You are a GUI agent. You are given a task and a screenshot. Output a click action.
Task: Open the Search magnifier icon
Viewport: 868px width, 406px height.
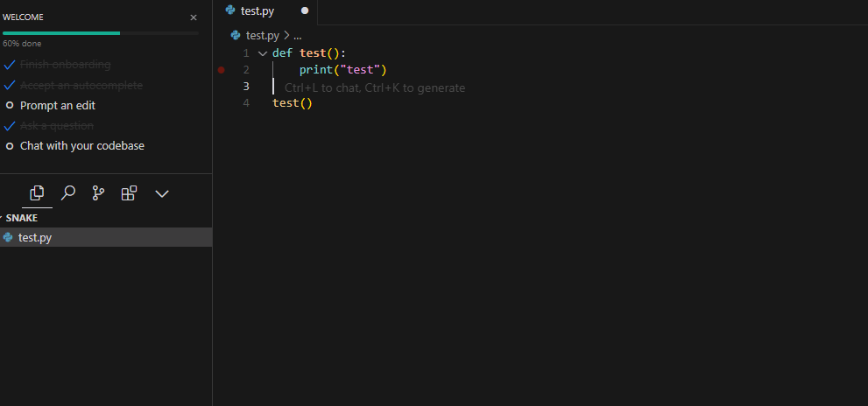point(67,193)
